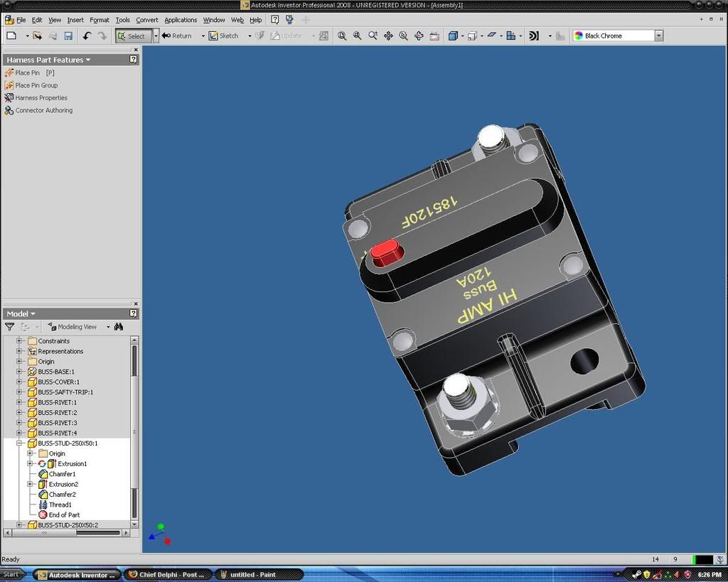
Task: Click the help question mark icon in menu bar
Action: tap(275, 19)
